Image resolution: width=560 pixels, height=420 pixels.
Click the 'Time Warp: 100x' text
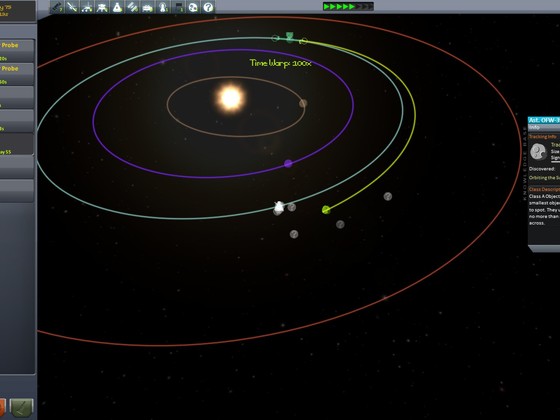pyautogui.click(x=280, y=63)
